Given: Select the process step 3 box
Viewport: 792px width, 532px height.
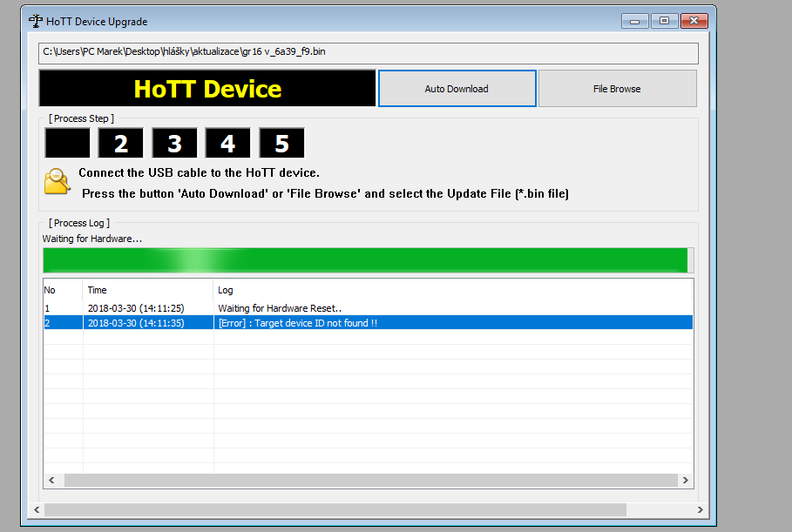Looking at the screenshot, I should [x=174, y=143].
